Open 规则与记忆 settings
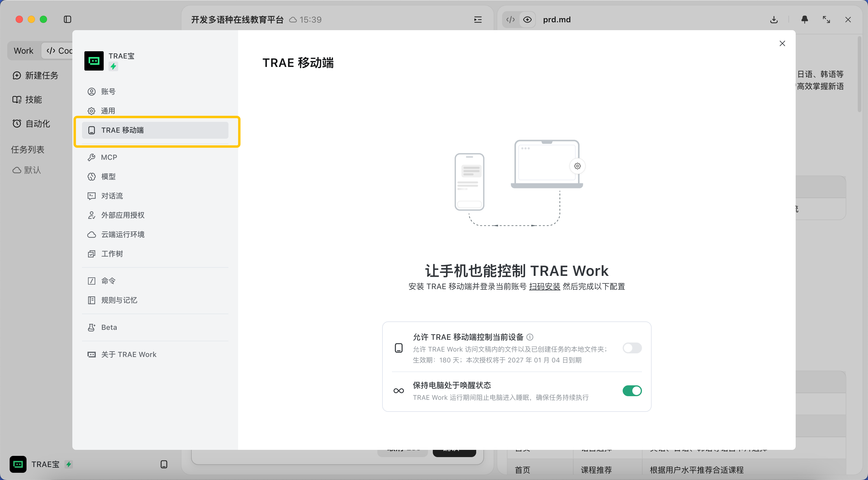The width and height of the screenshot is (868, 480). point(155,300)
